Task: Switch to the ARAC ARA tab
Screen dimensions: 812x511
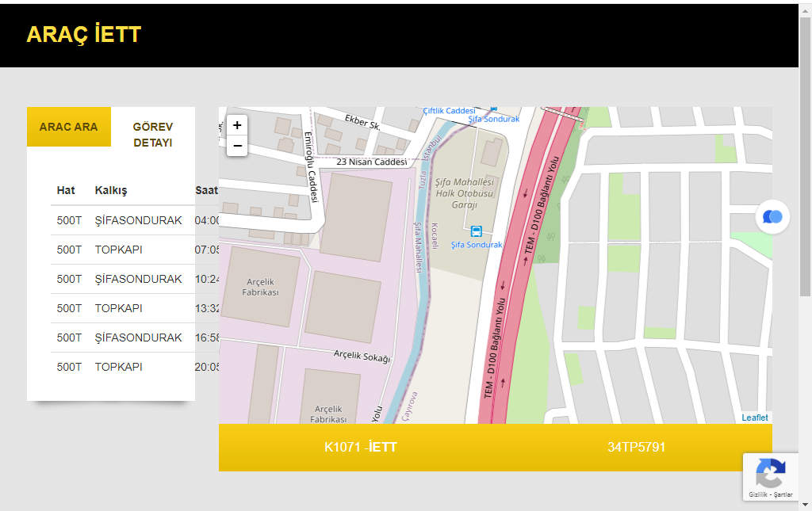Action: [69, 127]
